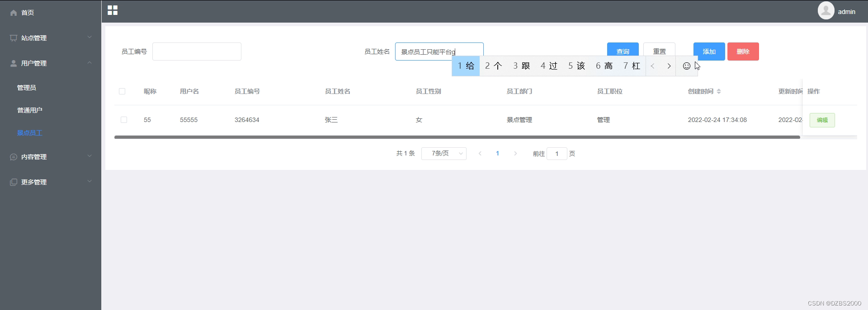
Task: Open the IME emoji smiley panel
Action: click(x=686, y=66)
